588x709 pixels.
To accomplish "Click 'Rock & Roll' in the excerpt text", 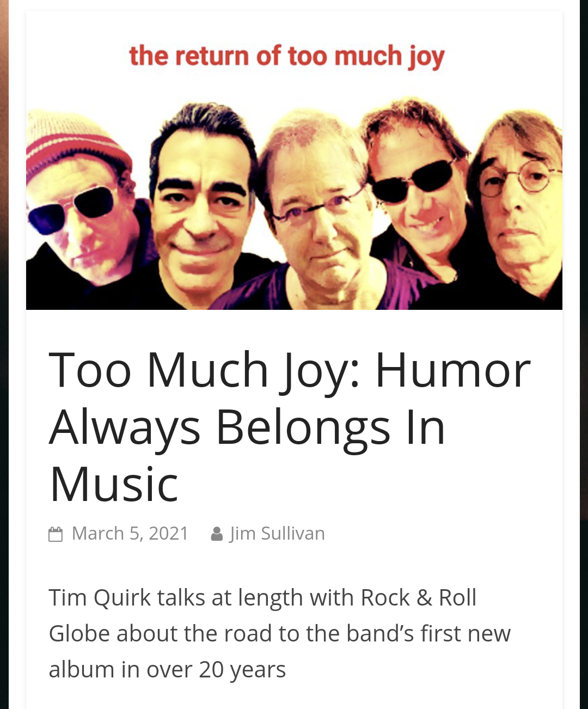I will (418, 598).
